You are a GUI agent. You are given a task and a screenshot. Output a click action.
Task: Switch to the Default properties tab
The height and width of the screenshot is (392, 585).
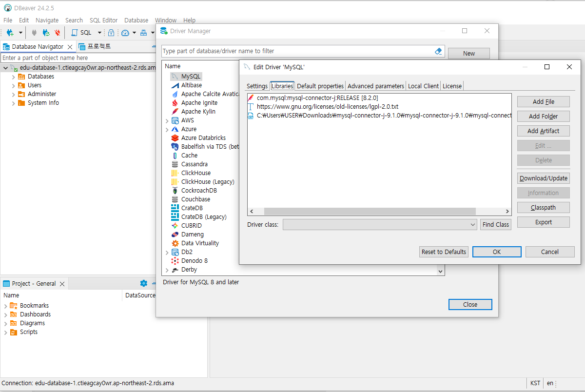[320, 86]
